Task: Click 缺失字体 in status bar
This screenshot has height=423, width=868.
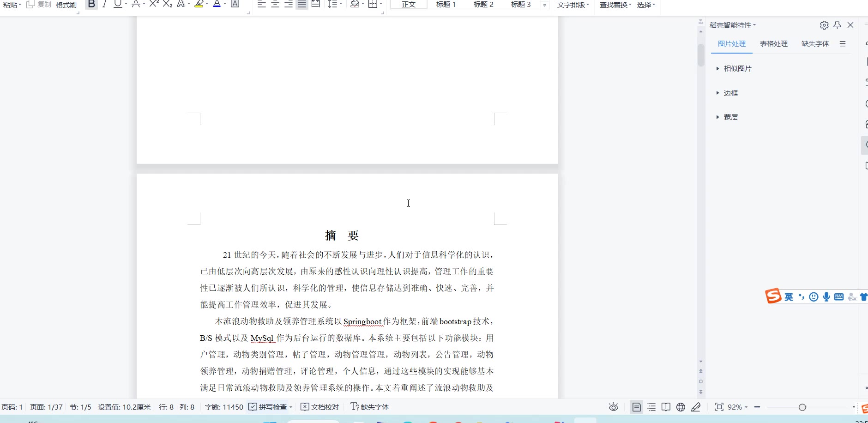Action: (369, 407)
